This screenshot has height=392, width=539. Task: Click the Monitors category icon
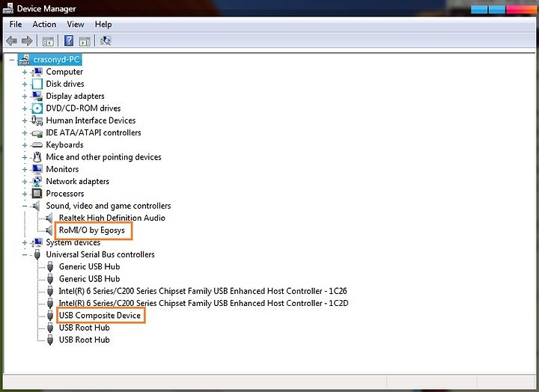37,169
